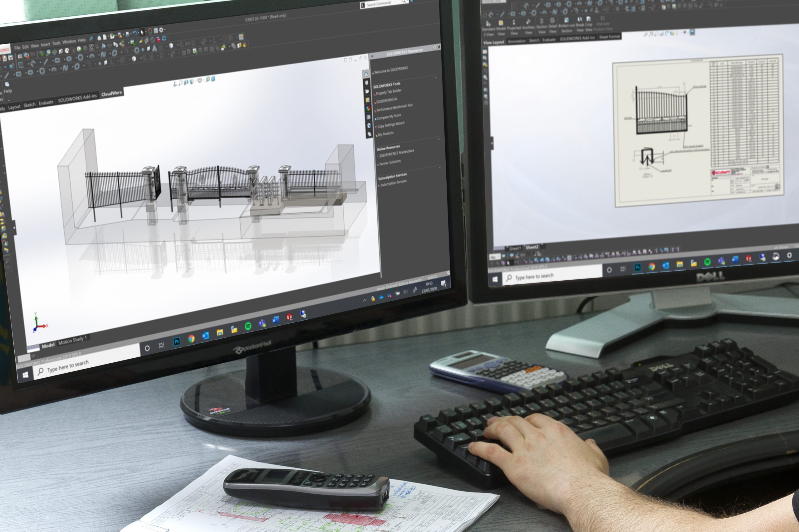Open the File menu

[x=17, y=47]
